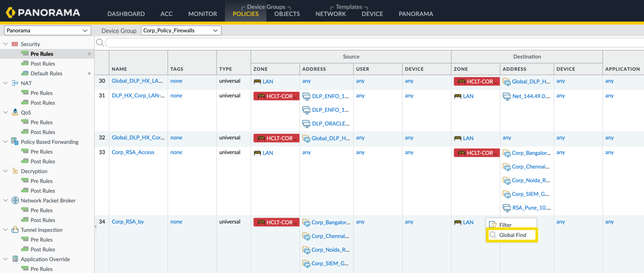The image size is (644, 273).
Task: Click the red HCLT-COR zone tag in rule 31
Action: pyautogui.click(x=276, y=96)
